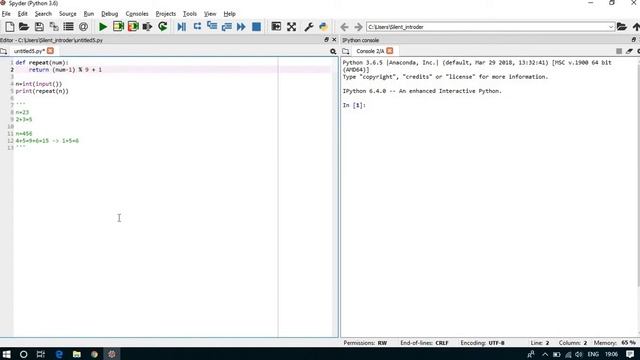Image resolution: width=640 pixels, height=360 pixels.
Task: Open the editor find magnifier icon
Action: coord(333,51)
